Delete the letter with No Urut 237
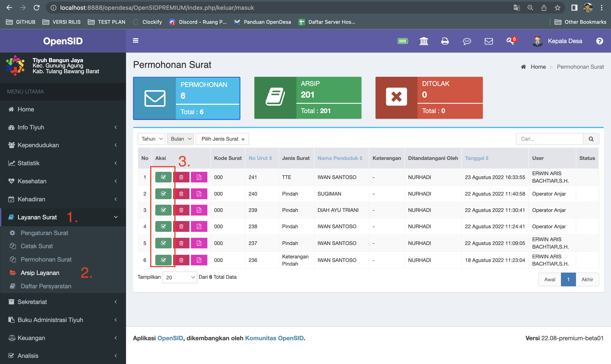Screen dimensions: 611x364 click(x=181, y=243)
